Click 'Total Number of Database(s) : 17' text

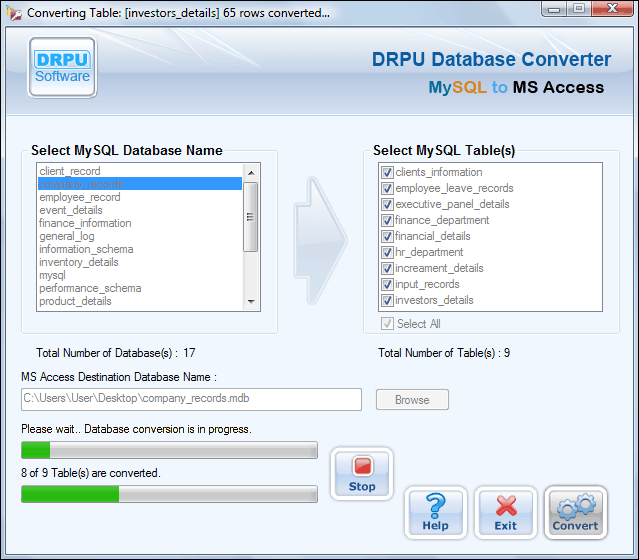pos(116,353)
